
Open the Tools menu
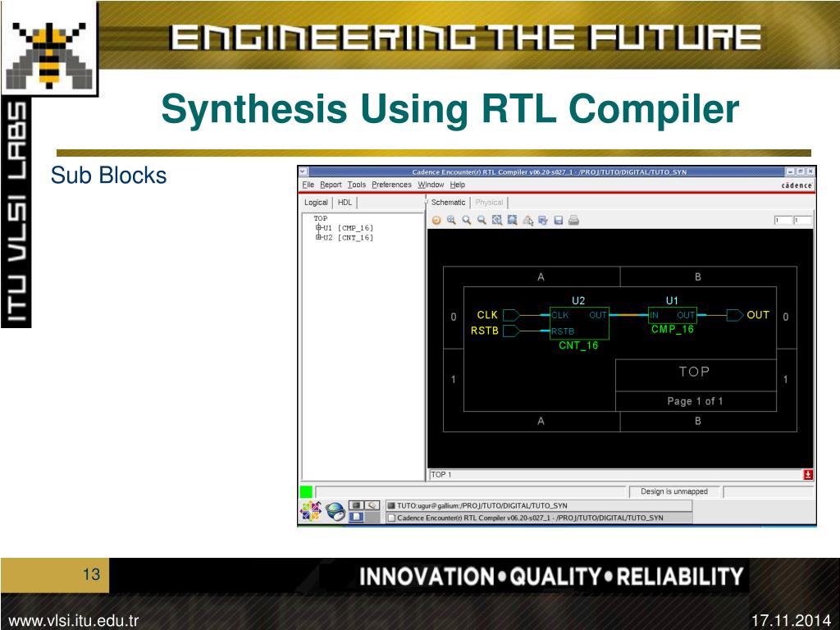pos(356,185)
